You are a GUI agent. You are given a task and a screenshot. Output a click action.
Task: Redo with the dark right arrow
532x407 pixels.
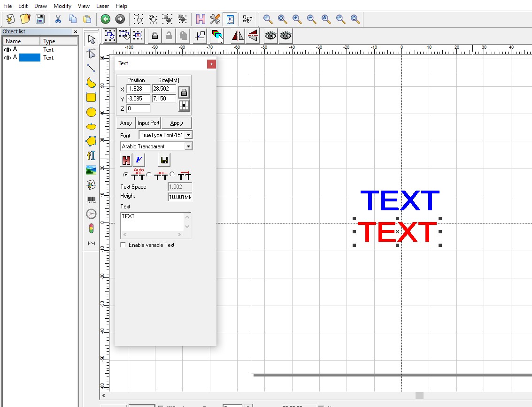click(x=120, y=19)
